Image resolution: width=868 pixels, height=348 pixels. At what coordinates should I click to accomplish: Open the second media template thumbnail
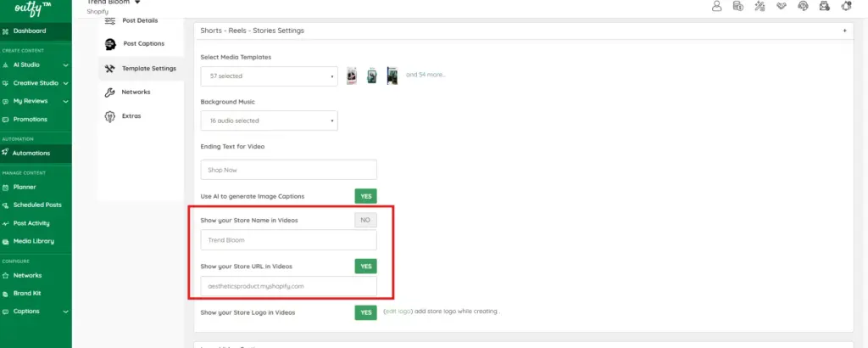click(372, 76)
